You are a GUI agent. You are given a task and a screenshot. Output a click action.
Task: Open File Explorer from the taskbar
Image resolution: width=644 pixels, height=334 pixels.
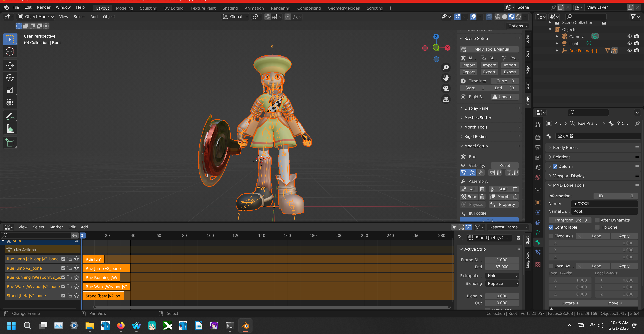pos(89,326)
